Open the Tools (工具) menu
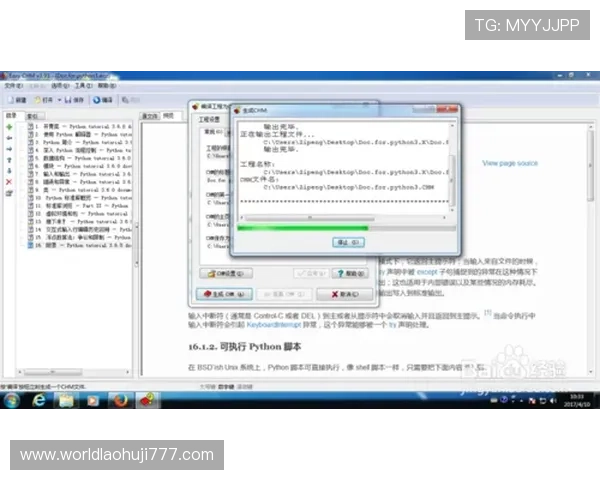Screen dimensions: 600x480 (x=82, y=87)
